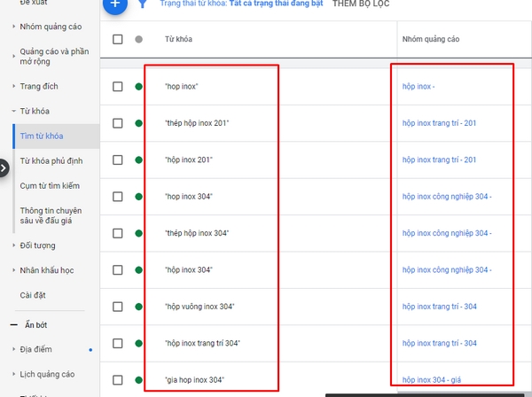The width and height of the screenshot is (532, 397).
Task: Open Cài đặt in the sidebar
Action: pos(33,295)
